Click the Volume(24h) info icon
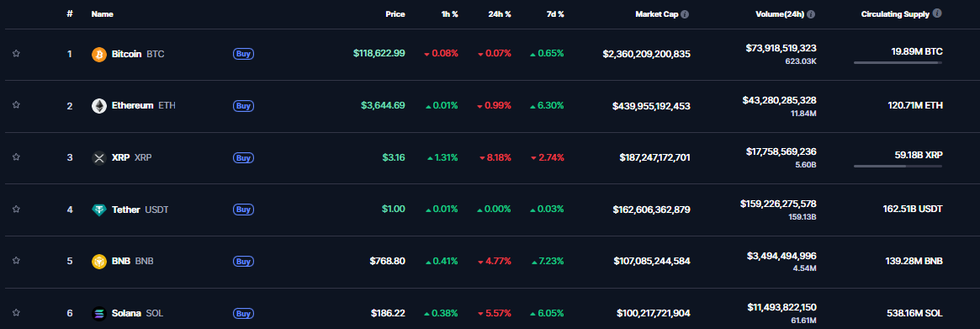Screen dimensions: 980x329 point(811,13)
